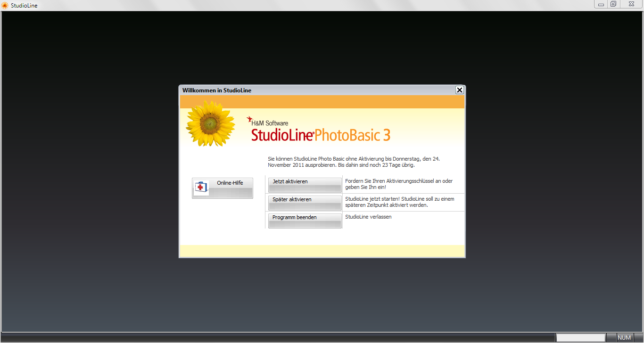This screenshot has width=644, height=343.
Task: Click the trial period notice text
Action: tap(354, 162)
